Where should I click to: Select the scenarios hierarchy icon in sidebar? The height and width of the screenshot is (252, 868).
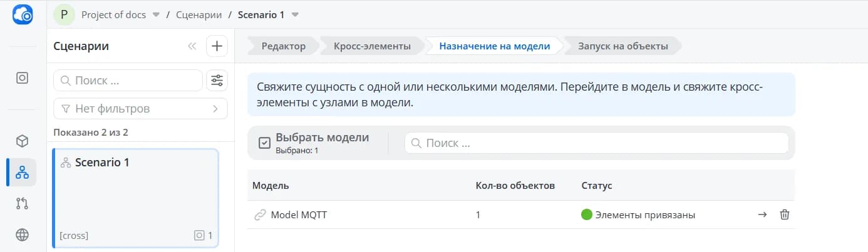[x=22, y=173]
